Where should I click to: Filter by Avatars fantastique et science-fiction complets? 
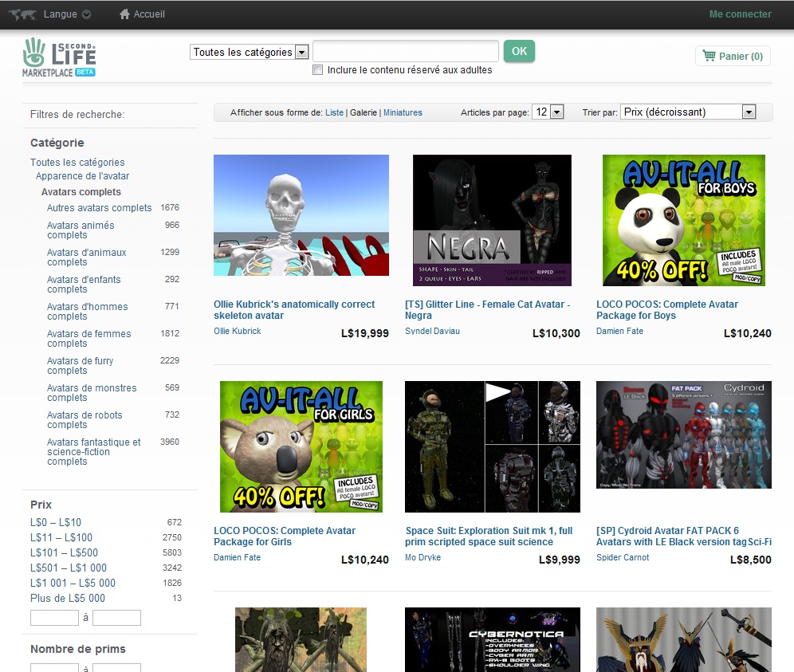(94, 452)
